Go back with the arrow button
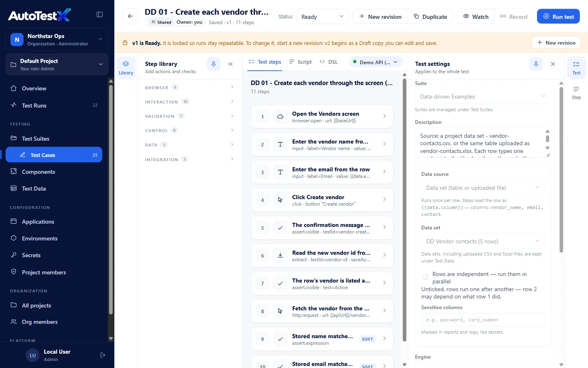 pos(130,16)
